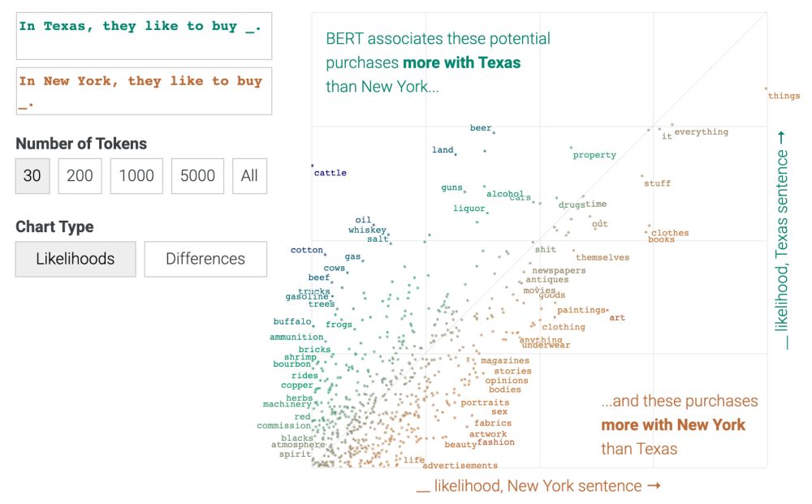Click the 'advertisements' label at chart bottom
The width and height of the screenshot is (812, 504).
pos(460,466)
